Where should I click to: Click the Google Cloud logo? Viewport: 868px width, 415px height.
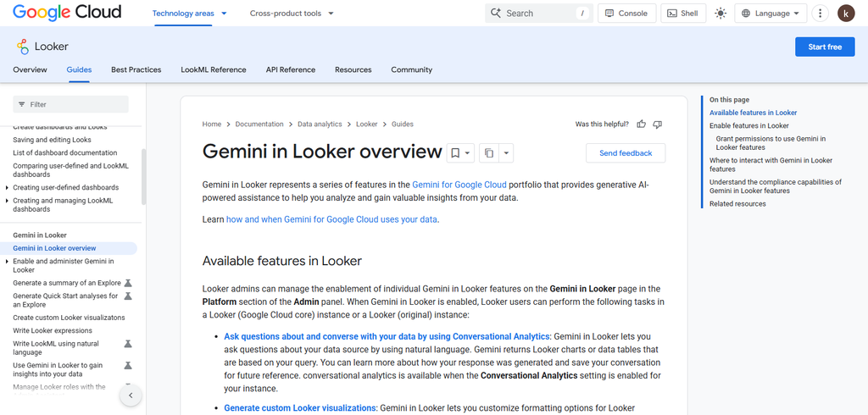(67, 12)
